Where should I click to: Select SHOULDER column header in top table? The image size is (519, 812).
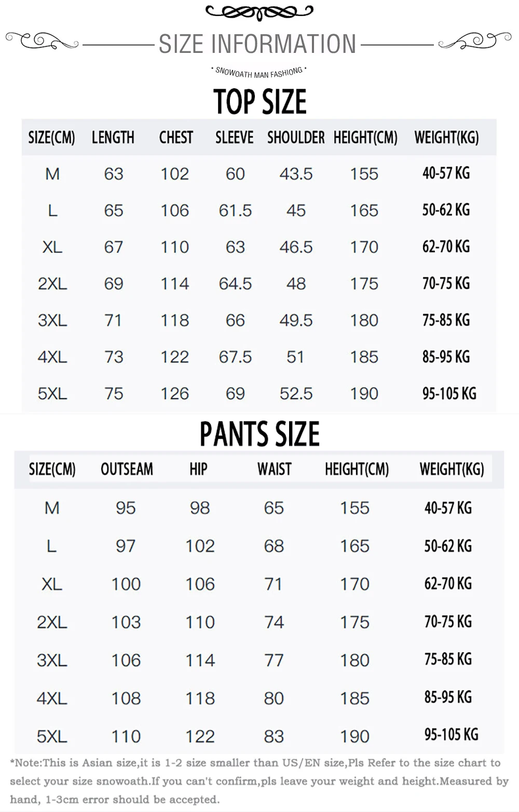(296, 137)
